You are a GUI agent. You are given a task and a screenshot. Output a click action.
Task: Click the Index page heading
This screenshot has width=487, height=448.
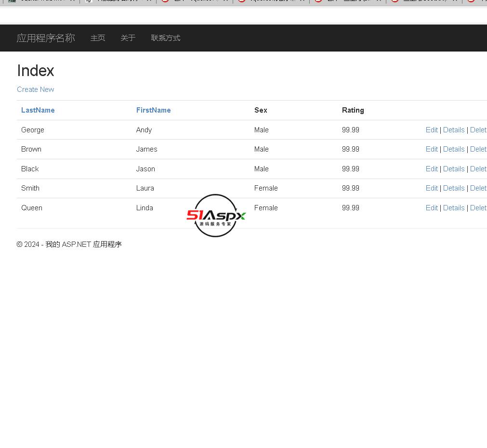(x=36, y=71)
